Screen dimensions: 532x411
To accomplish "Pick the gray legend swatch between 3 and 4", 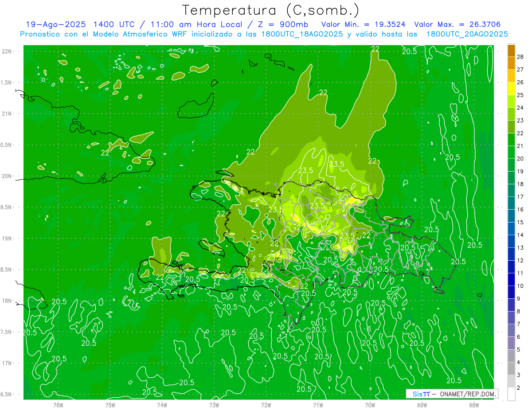I will [511, 368].
